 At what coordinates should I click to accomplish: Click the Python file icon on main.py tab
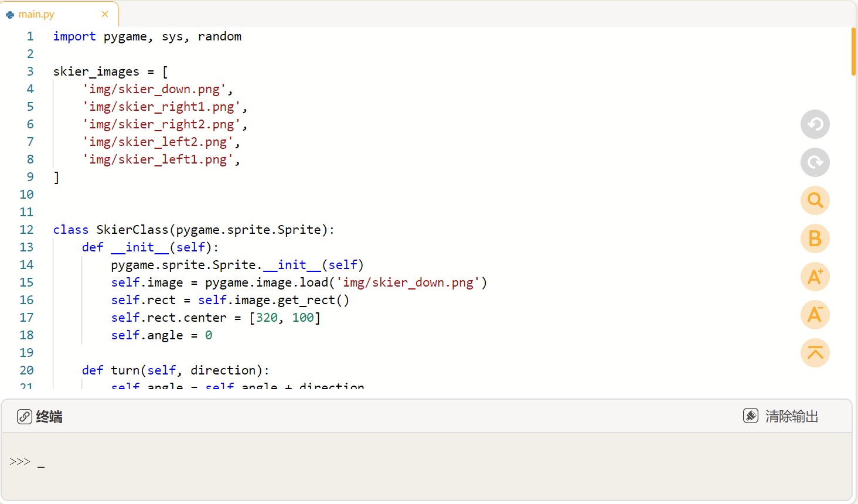(x=10, y=15)
